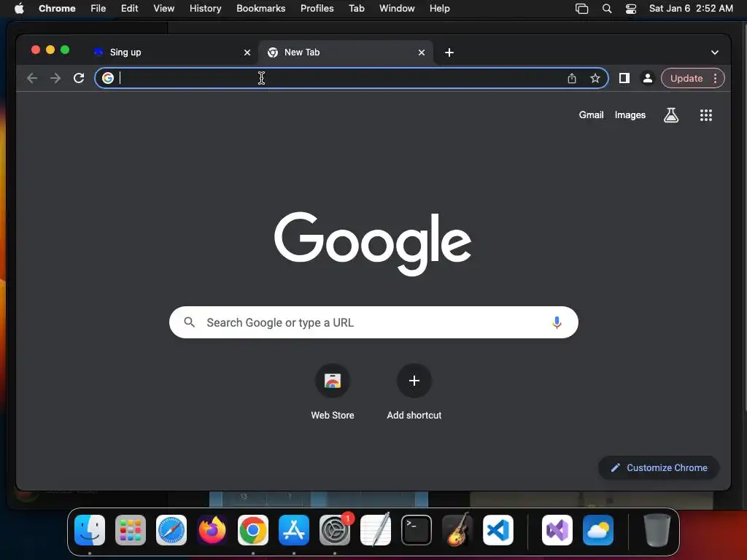Open App Store from the dock

coord(294,530)
